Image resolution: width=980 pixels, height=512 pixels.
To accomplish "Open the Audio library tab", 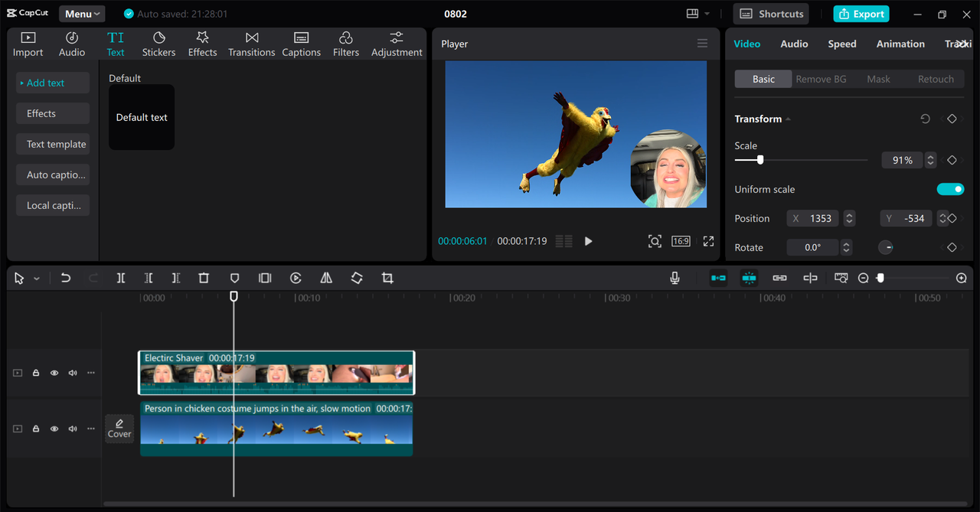I will pyautogui.click(x=72, y=44).
